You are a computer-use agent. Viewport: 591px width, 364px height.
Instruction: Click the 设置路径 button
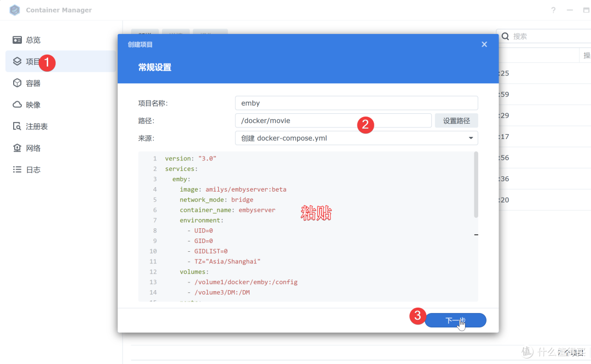point(456,121)
